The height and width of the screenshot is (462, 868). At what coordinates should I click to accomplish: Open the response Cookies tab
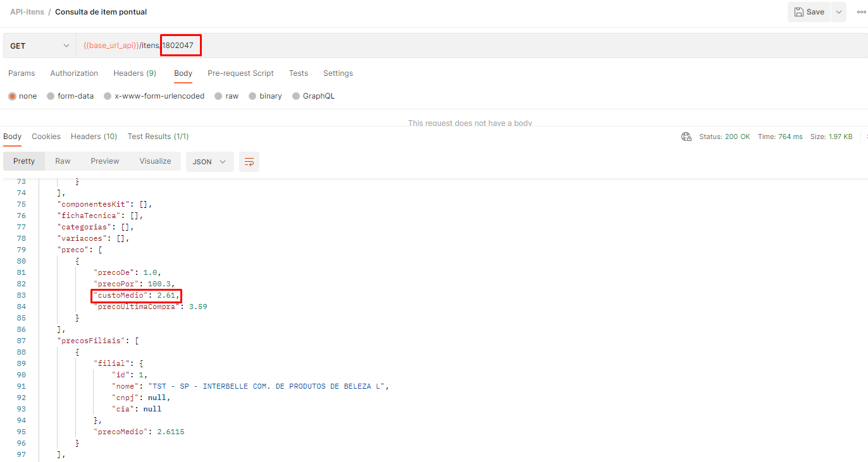46,137
